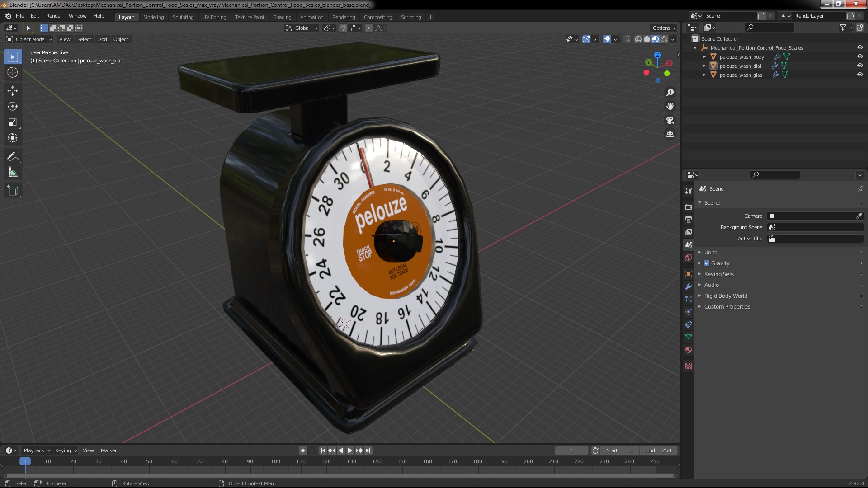This screenshot has height=488, width=868.
Task: Open the Object Mode dropdown
Action: coord(30,39)
